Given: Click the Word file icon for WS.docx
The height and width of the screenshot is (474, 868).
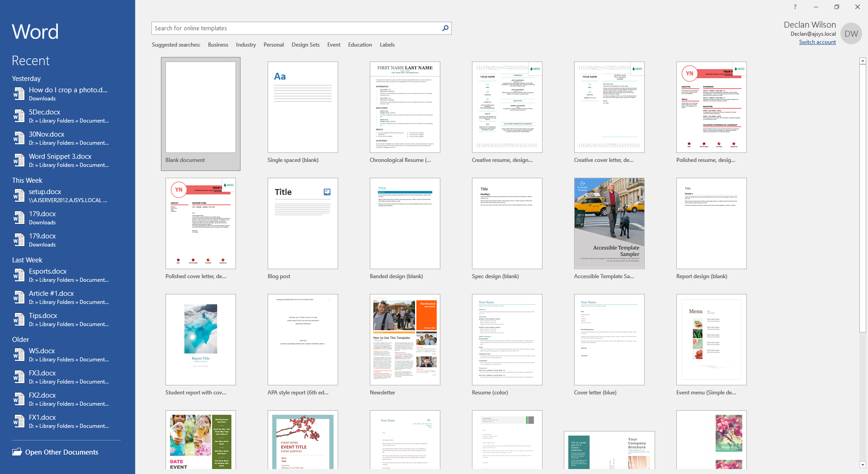Looking at the screenshot, I should (19, 355).
